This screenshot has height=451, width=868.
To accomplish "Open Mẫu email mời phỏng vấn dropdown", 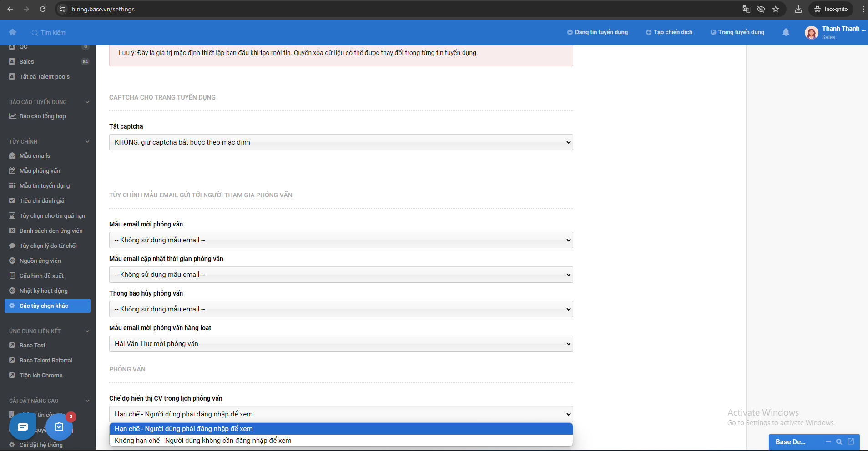I will coord(341,240).
